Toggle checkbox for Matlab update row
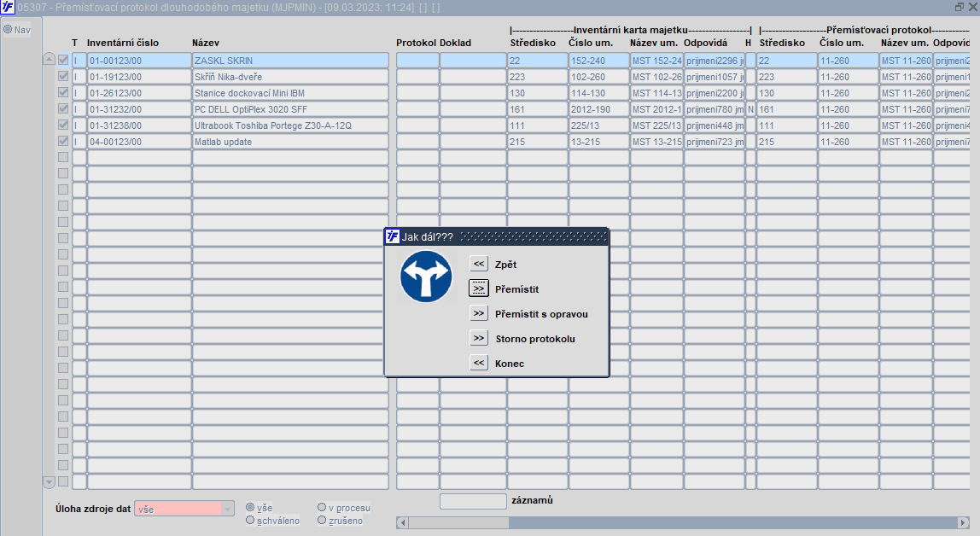Screen dimensions: 980x536 click(63, 141)
